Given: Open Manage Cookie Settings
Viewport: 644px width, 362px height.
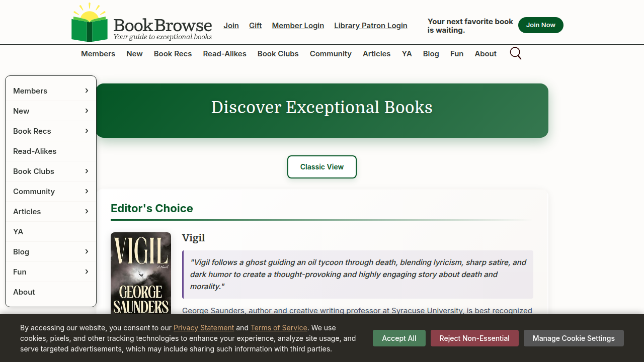Looking at the screenshot, I should tap(574, 338).
